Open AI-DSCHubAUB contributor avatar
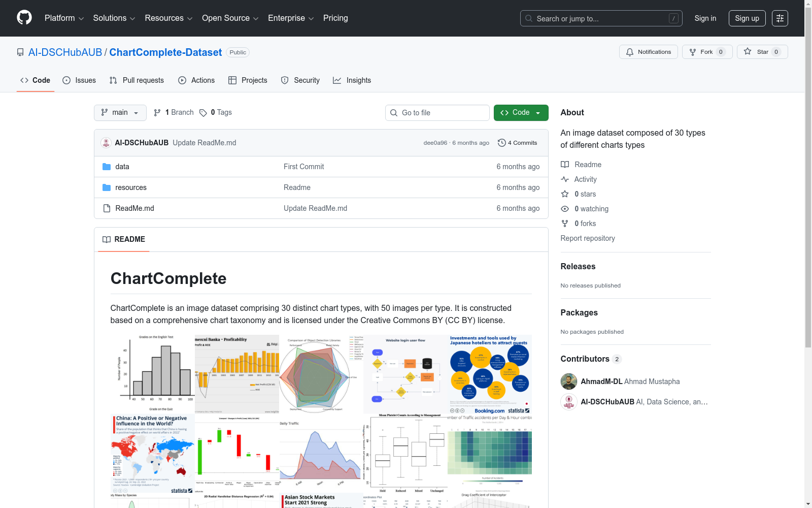 point(569,402)
